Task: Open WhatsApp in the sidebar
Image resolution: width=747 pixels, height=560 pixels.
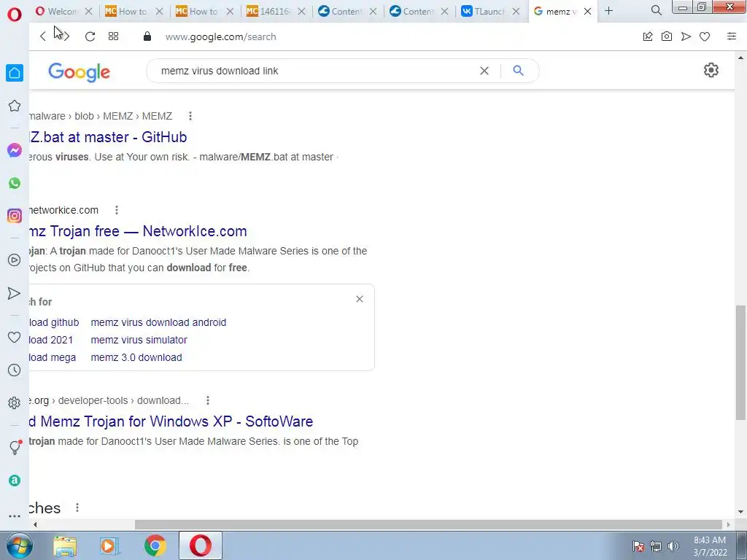Action: [15, 183]
